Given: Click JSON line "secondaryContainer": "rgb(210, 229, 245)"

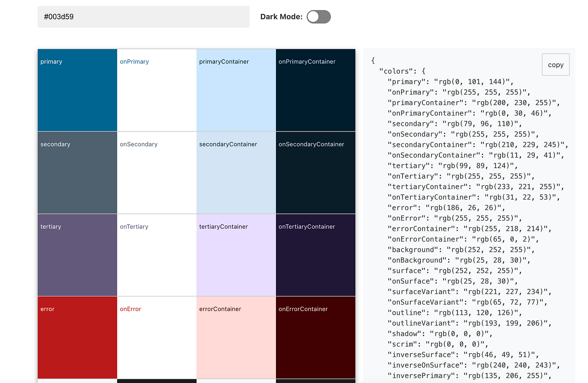Looking at the screenshot, I should [478, 144].
